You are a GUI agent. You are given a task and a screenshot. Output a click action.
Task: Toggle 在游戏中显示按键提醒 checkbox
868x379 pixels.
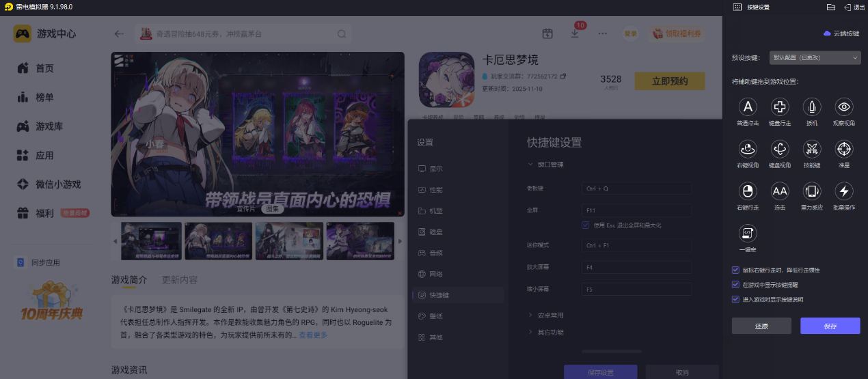tap(735, 285)
